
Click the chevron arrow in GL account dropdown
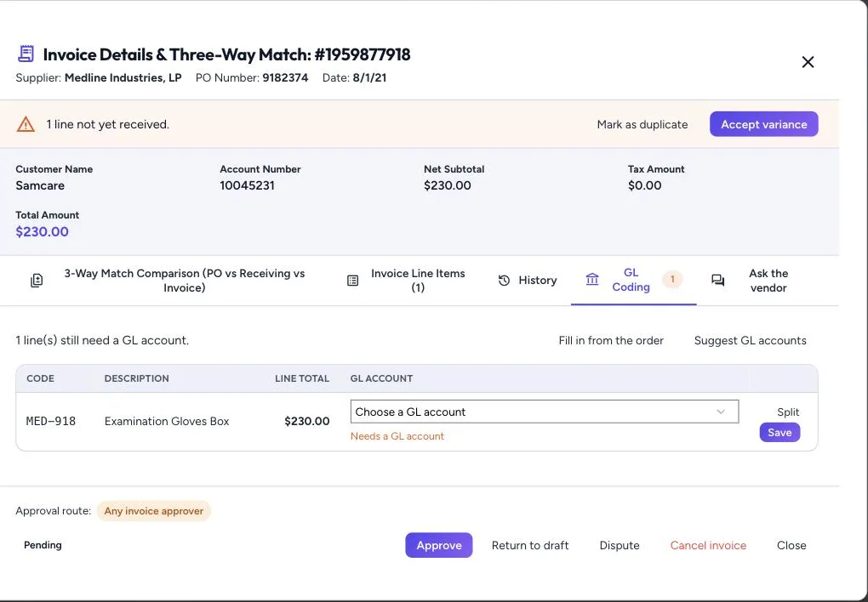(x=721, y=412)
